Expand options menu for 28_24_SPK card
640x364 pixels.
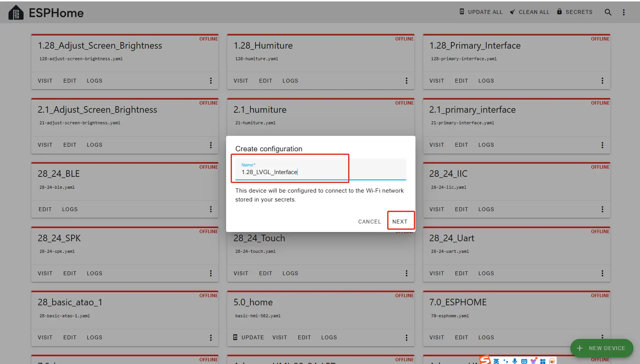(x=211, y=273)
